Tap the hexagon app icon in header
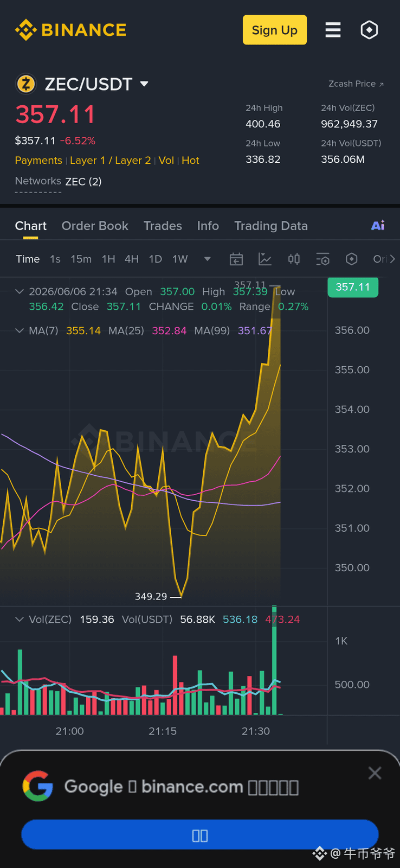Viewport: 400px width, 868px height. click(369, 30)
